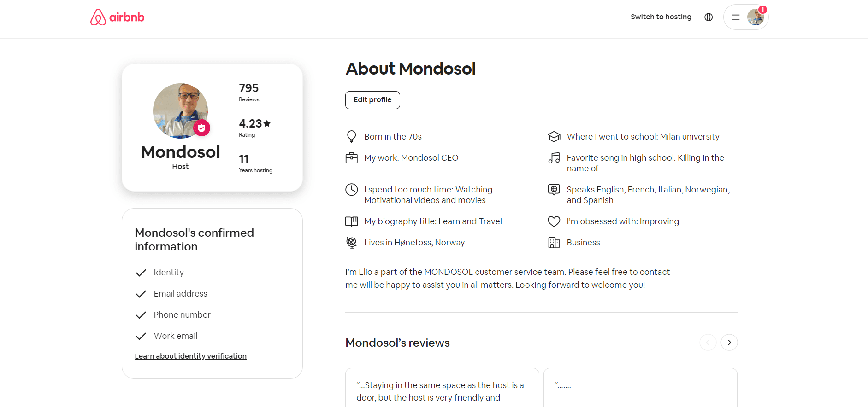Click the right arrow to view next reviews
Image resolution: width=868 pixels, height=407 pixels.
click(x=729, y=343)
